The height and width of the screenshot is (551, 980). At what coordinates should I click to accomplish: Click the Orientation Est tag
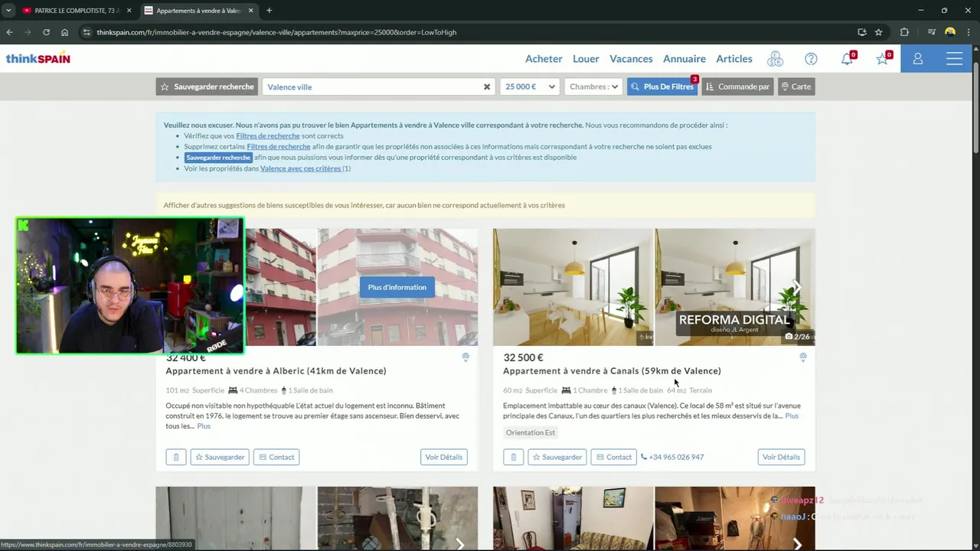(531, 432)
